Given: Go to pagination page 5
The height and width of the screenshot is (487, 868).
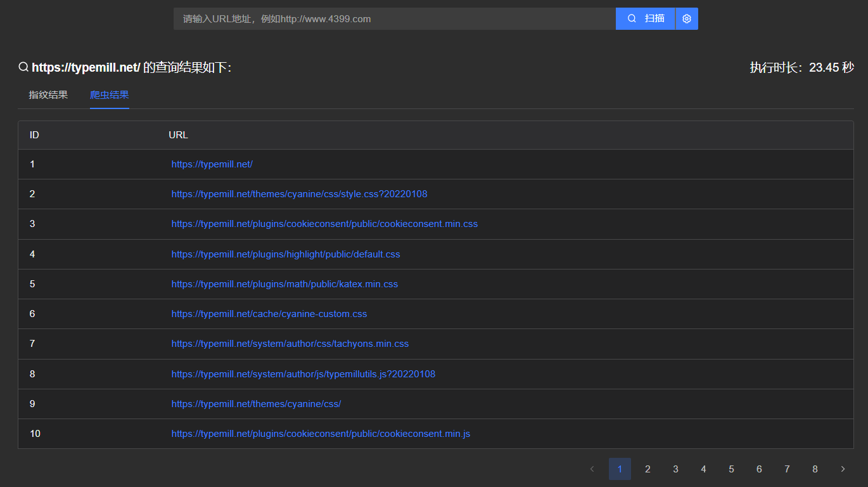Looking at the screenshot, I should [731, 469].
